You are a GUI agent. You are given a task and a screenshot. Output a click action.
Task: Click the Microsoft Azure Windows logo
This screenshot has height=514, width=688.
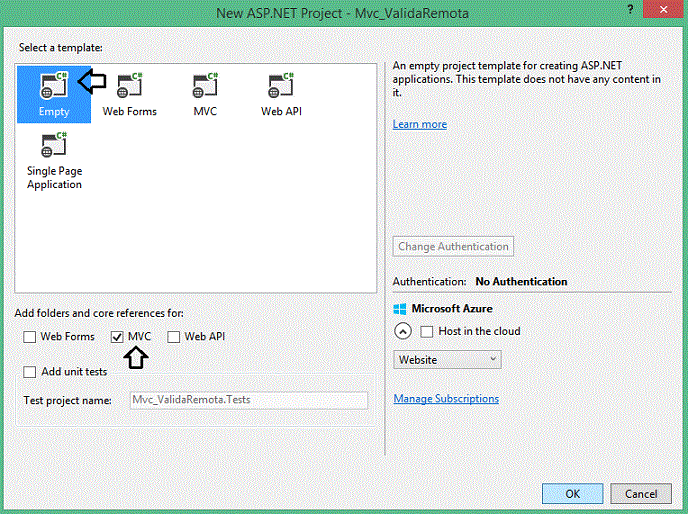click(x=400, y=309)
